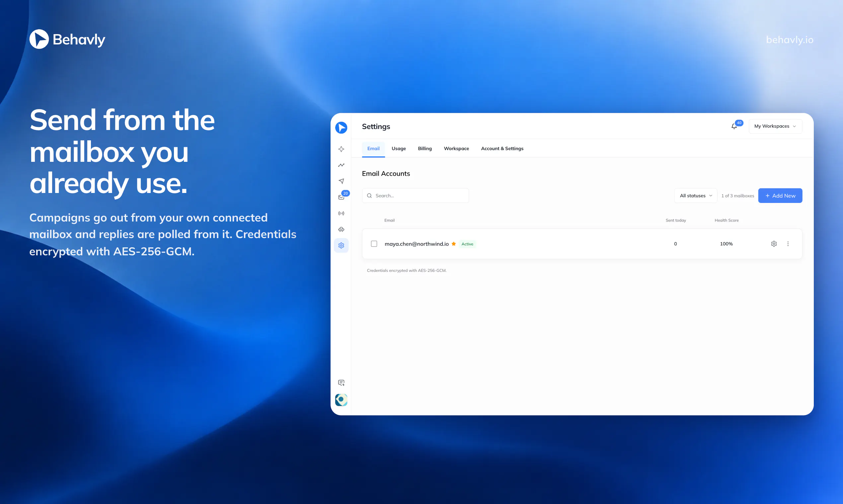The height and width of the screenshot is (504, 843).
Task: Click the 100% health score value
Action: coord(726,244)
